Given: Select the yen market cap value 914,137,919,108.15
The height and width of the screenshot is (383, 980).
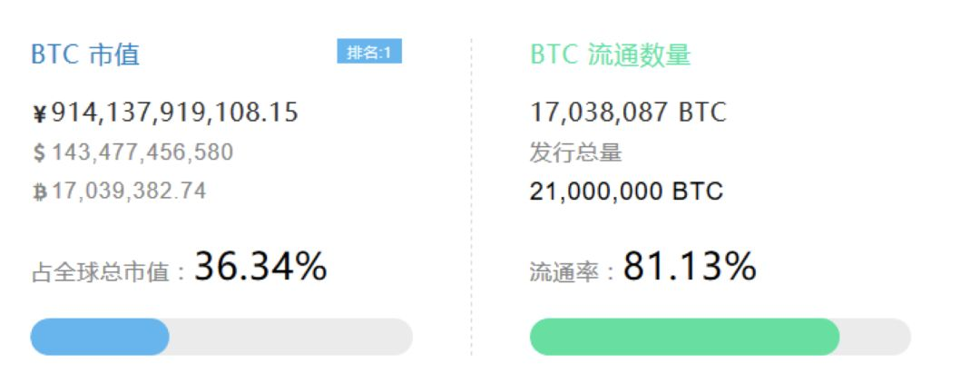Looking at the screenshot, I should point(175,113).
